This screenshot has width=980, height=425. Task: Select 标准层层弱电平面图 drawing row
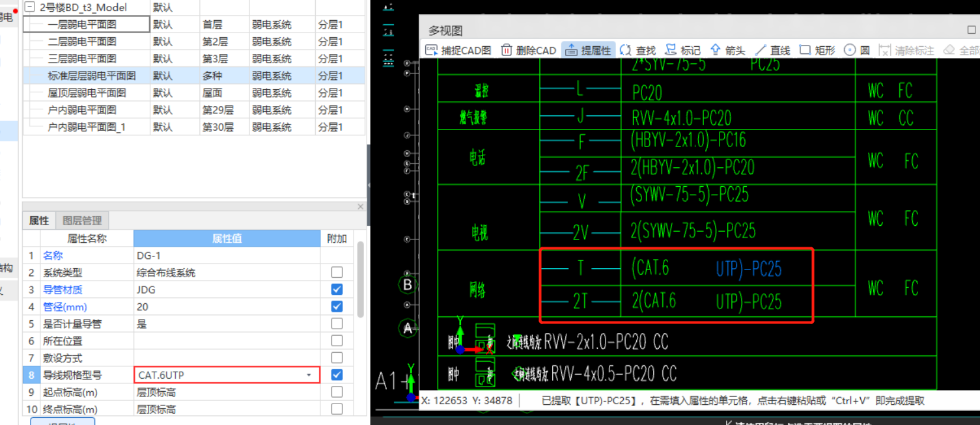pos(194,75)
